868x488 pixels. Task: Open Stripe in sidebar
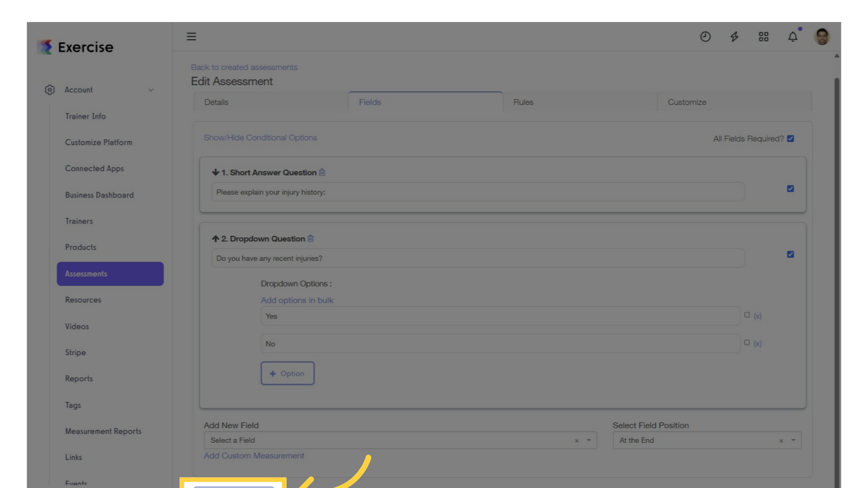pos(75,352)
